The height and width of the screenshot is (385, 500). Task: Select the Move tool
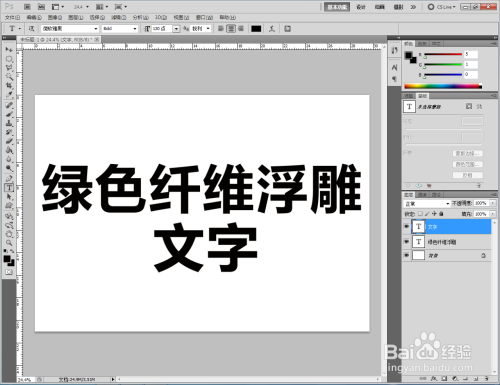click(x=9, y=50)
